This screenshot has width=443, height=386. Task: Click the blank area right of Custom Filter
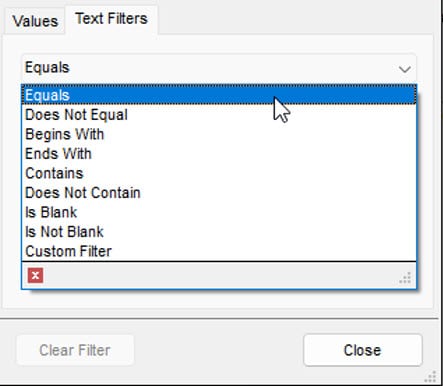tap(263, 251)
